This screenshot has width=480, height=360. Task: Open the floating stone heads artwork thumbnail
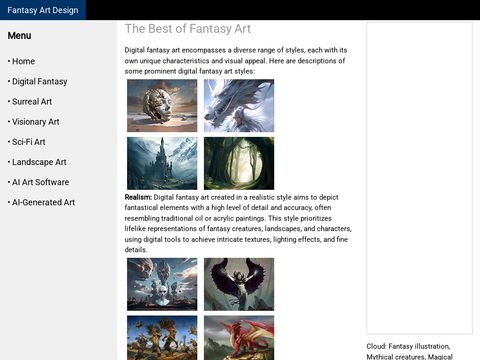tap(162, 284)
